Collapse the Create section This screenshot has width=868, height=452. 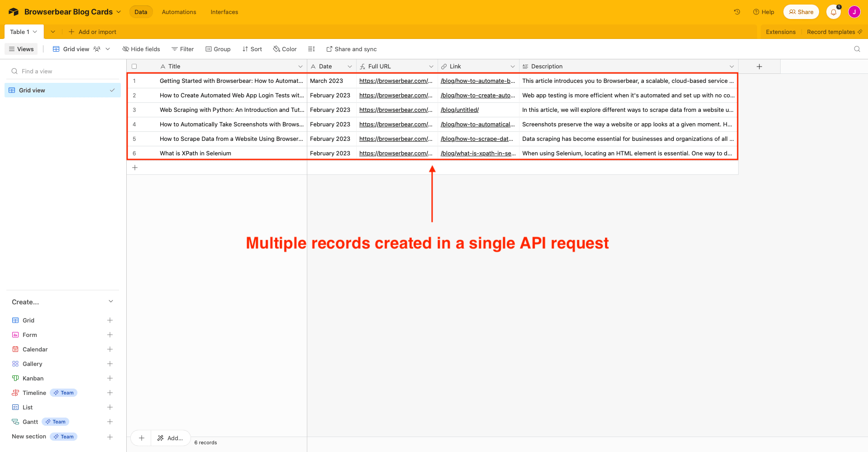click(111, 302)
